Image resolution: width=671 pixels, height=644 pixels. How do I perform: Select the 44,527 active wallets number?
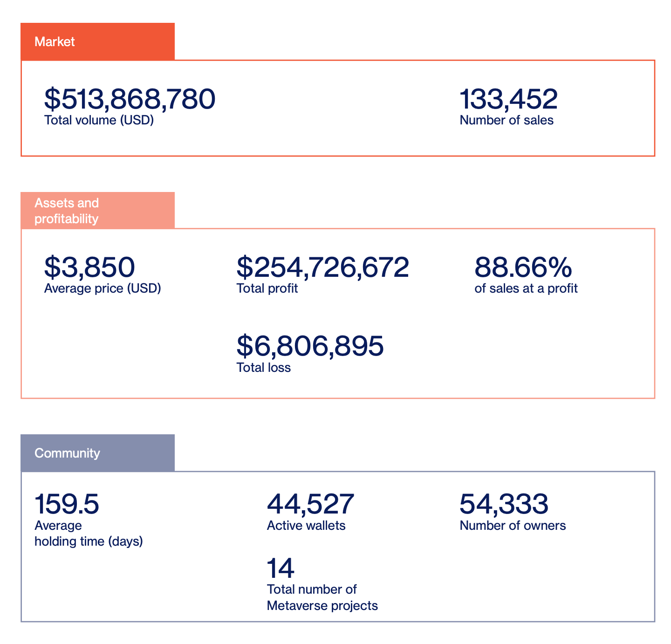pos(310,504)
